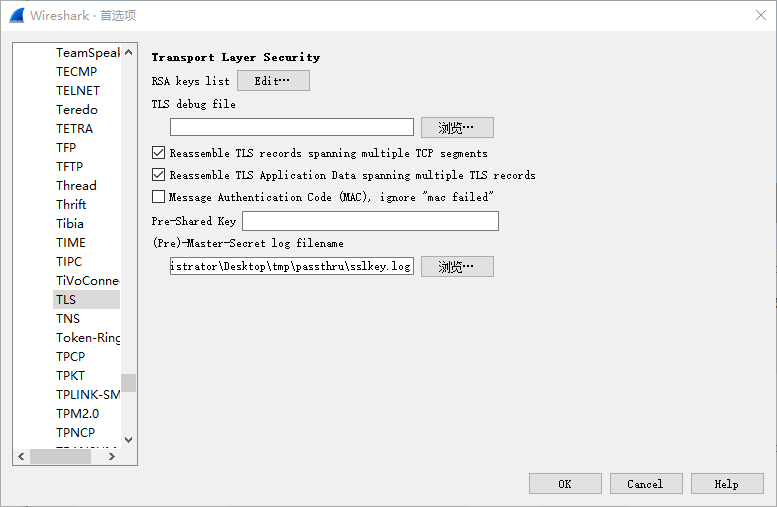
Task: Click the horizontal scroll-left arrow
Action: click(21, 456)
